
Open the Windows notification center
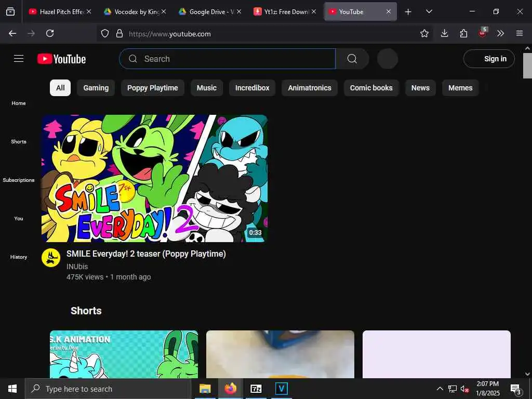tap(516, 389)
